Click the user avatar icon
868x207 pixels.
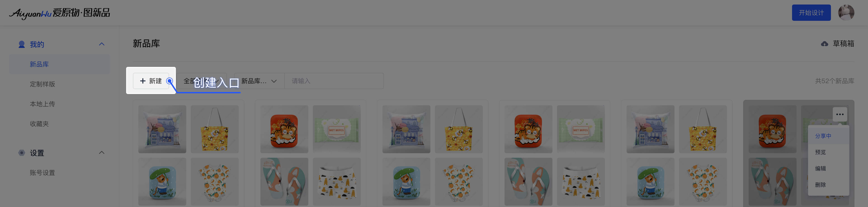pos(846,13)
